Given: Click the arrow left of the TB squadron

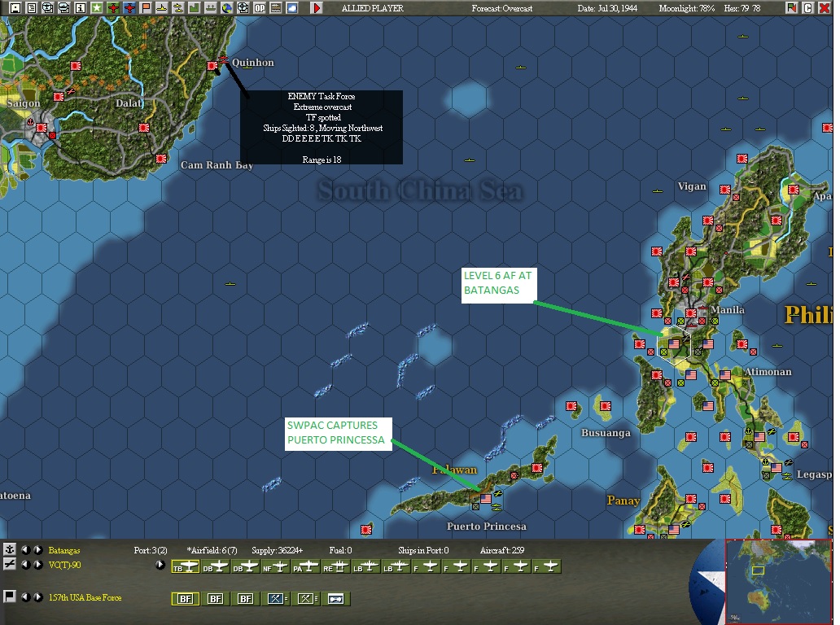Looking at the screenshot, I should (x=160, y=565).
